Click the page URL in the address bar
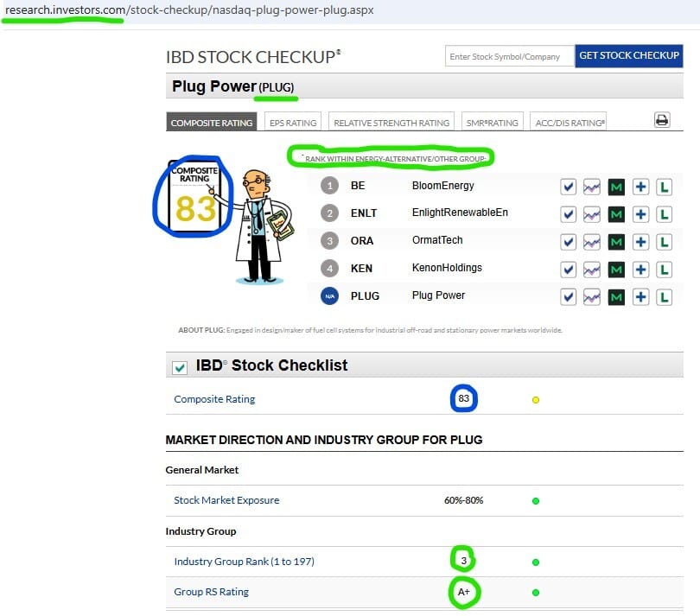This screenshot has width=700, height=616. [189, 10]
